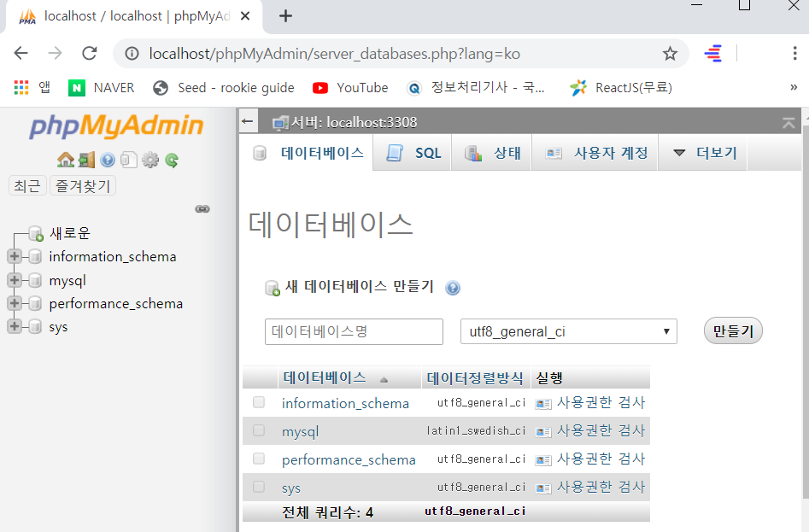This screenshot has width=809, height=532.
Task: Click the mysql database icon in tree
Action: pyautogui.click(x=36, y=280)
